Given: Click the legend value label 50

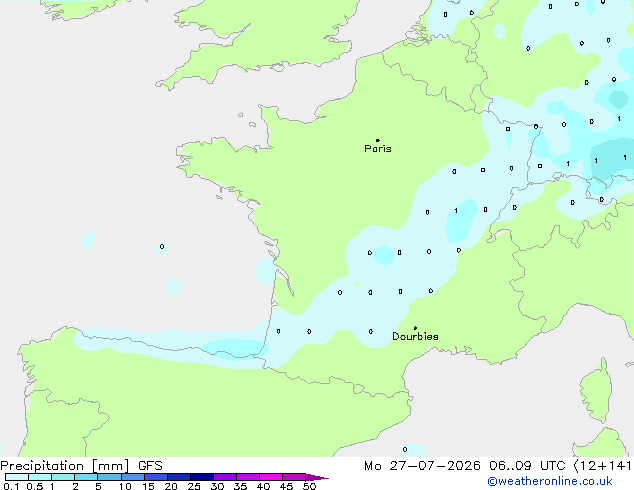Looking at the screenshot, I should [x=309, y=486].
